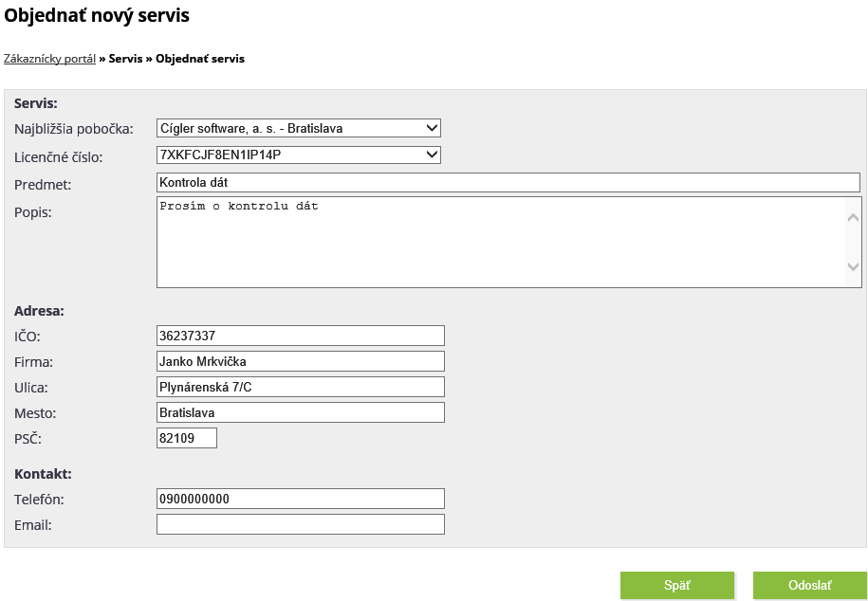
Task: Click the Popis scrollbar up arrow
Action: tap(853, 218)
